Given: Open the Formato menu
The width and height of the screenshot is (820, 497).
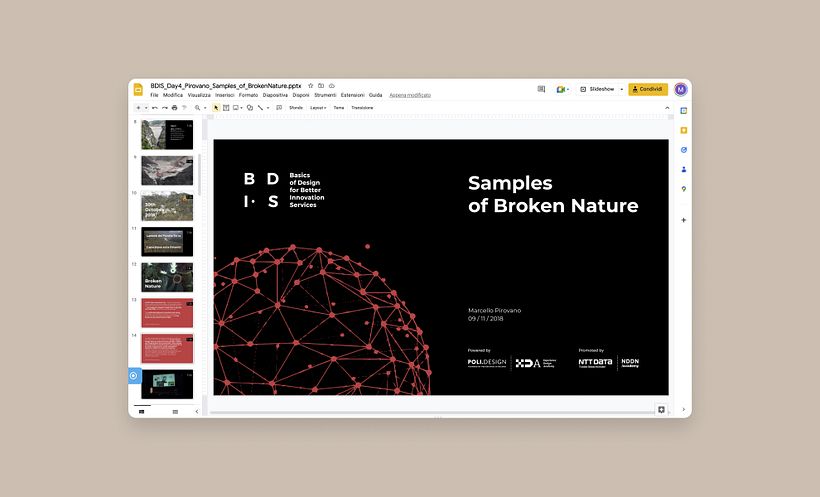Looking at the screenshot, I should (248, 95).
